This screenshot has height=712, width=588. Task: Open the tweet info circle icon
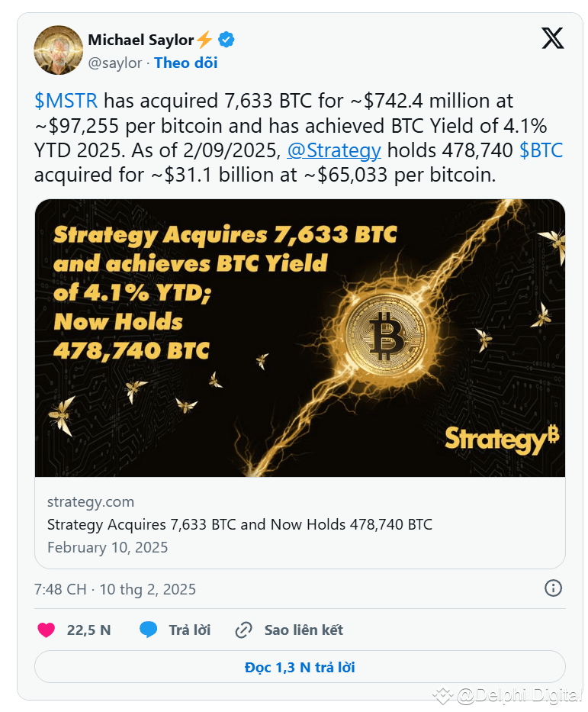[x=553, y=588]
